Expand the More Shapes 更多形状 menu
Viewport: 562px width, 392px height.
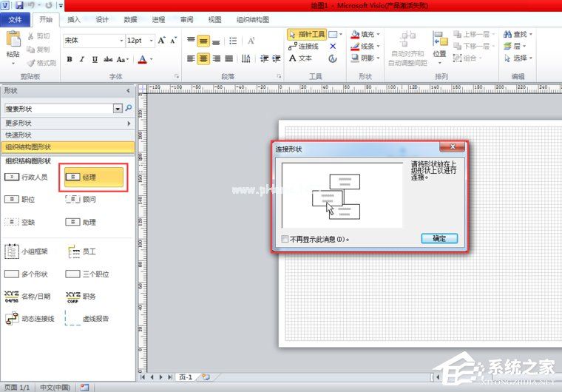(x=68, y=123)
